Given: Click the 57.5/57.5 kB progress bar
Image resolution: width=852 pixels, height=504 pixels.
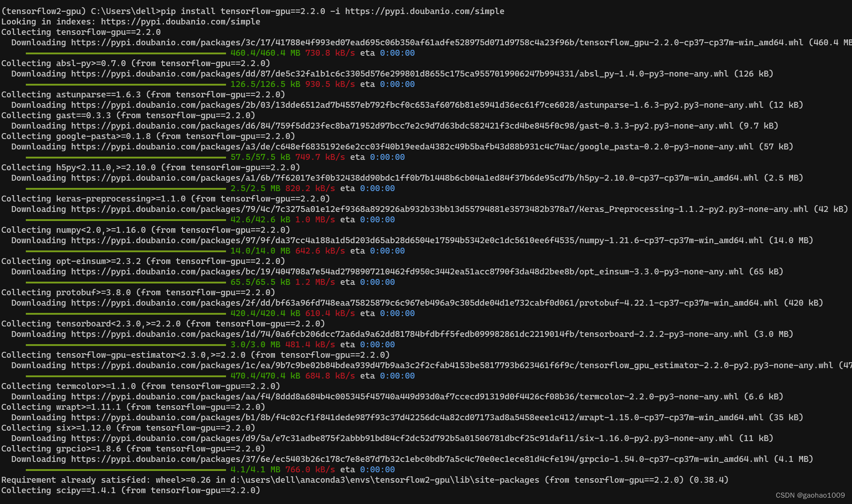Looking at the screenshot, I should point(126,157).
